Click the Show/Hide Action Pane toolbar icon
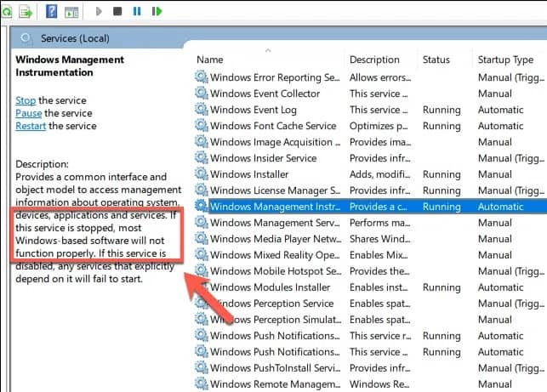Screen dimensions: 547x392 (x=71, y=13)
